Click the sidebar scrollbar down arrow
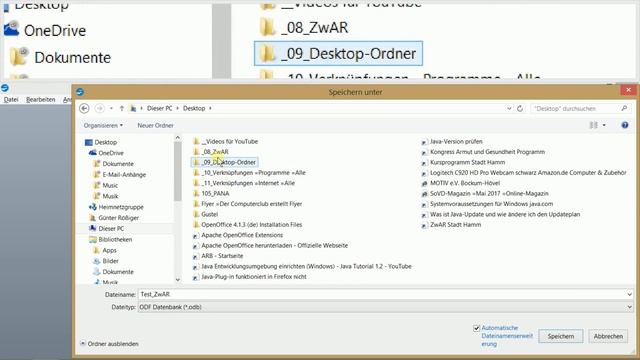640x360 pixels. [x=178, y=280]
